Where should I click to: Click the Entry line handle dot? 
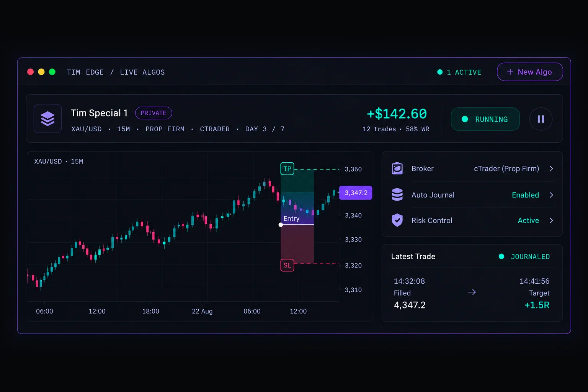281,225
